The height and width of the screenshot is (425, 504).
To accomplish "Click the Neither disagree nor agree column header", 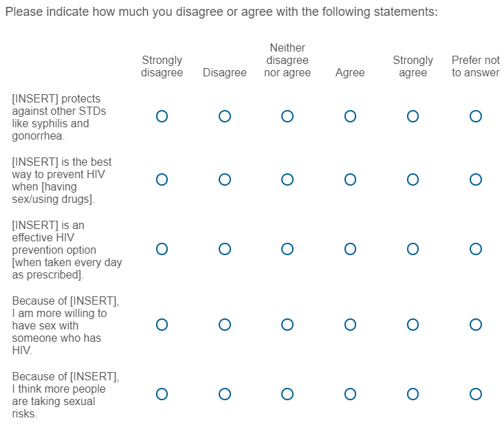I will (x=287, y=60).
